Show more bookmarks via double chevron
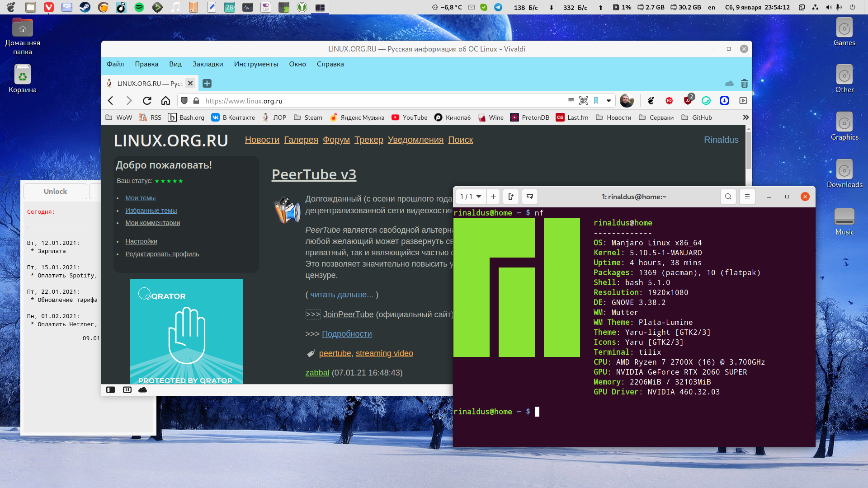The image size is (868, 488). (745, 117)
